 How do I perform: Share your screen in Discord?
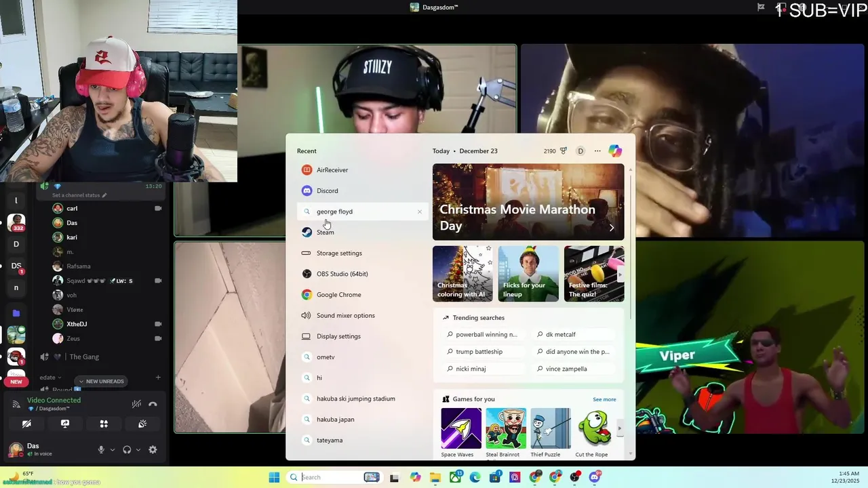click(65, 424)
